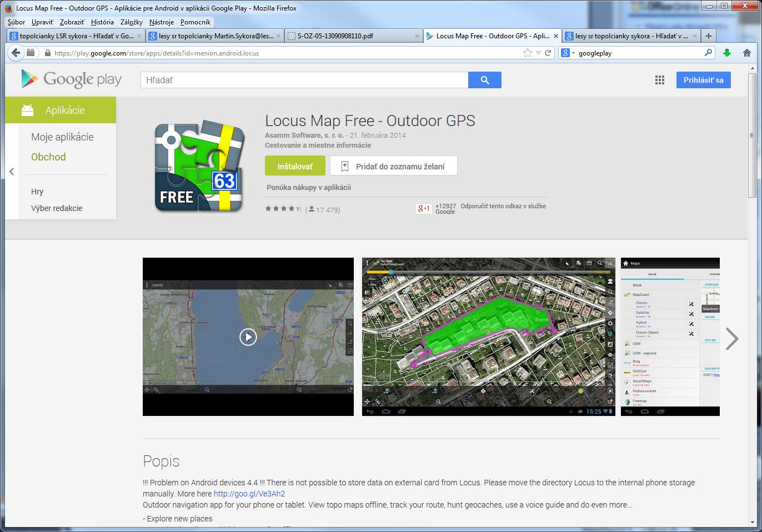The image size is (762, 532).
Task: Open the downloads green arrow icon
Action: pos(727,53)
